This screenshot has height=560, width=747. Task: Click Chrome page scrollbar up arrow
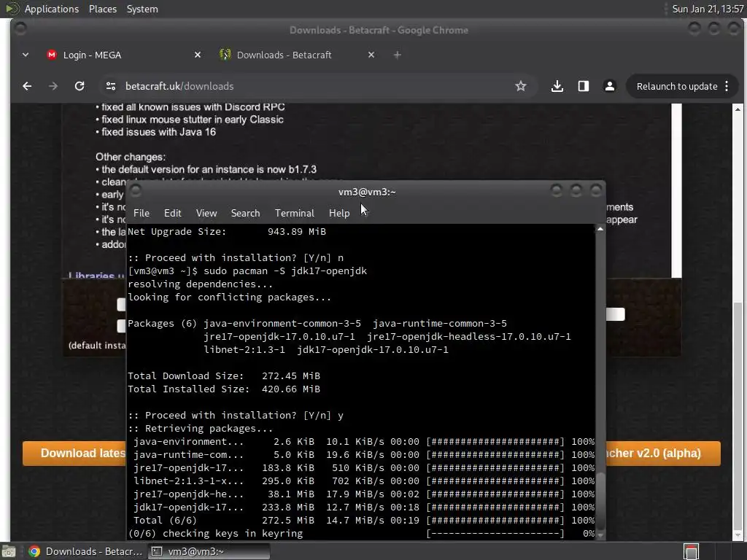(738, 109)
